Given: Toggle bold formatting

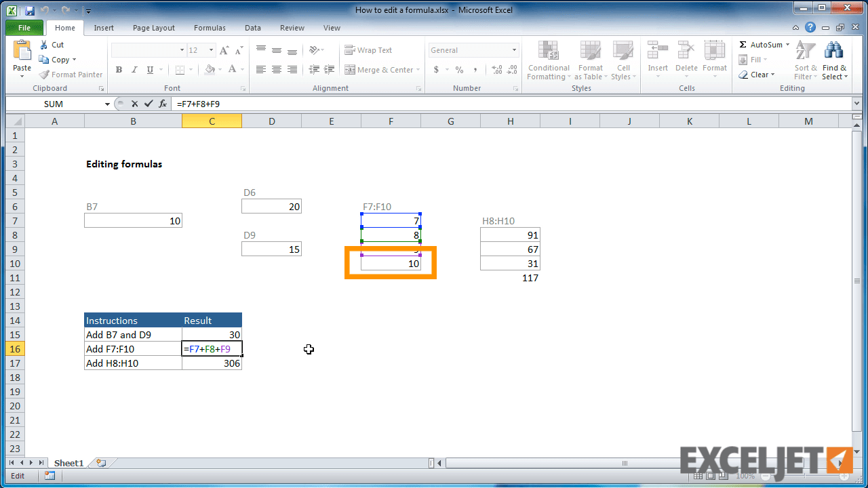Looking at the screenshot, I should pos(119,69).
